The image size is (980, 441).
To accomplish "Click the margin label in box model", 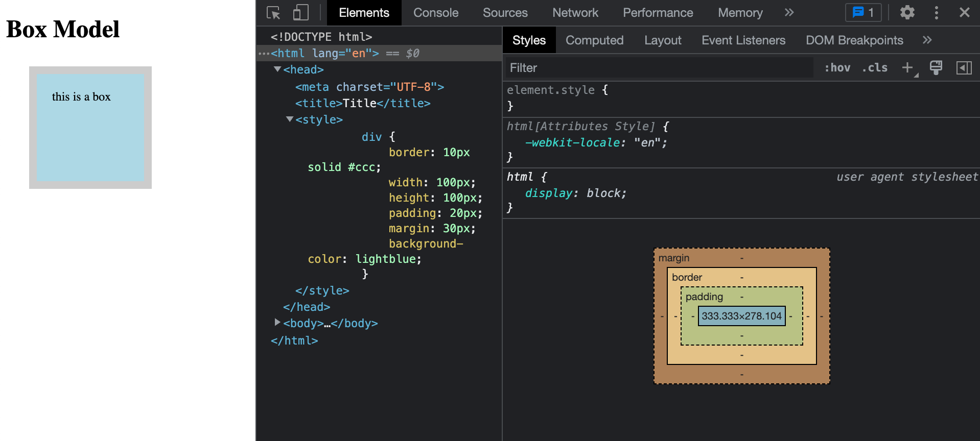I will click(673, 258).
